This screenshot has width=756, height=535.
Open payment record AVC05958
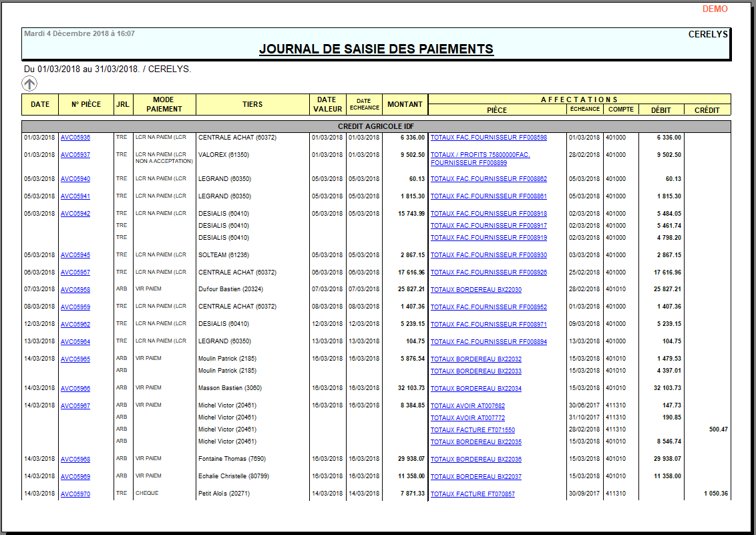tap(75, 289)
